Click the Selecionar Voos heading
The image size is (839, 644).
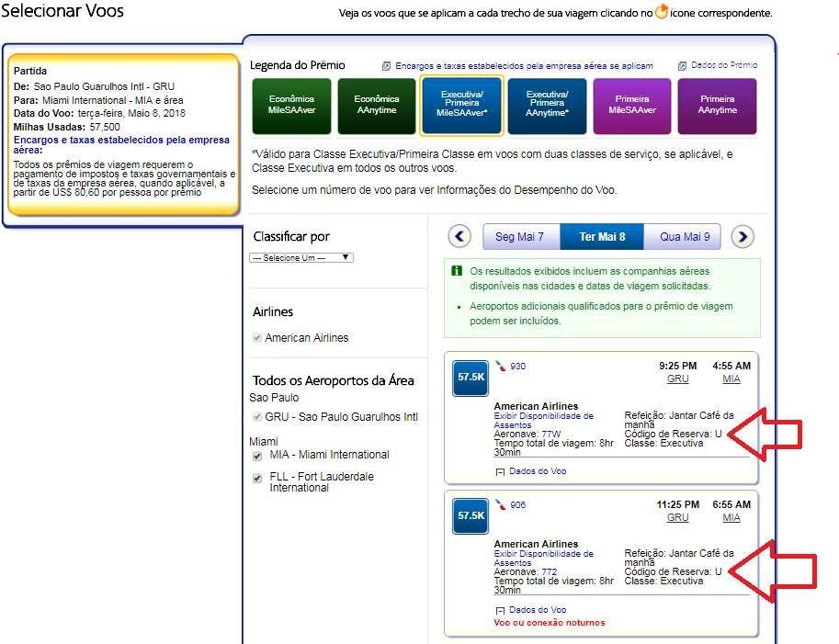point(62,11)
